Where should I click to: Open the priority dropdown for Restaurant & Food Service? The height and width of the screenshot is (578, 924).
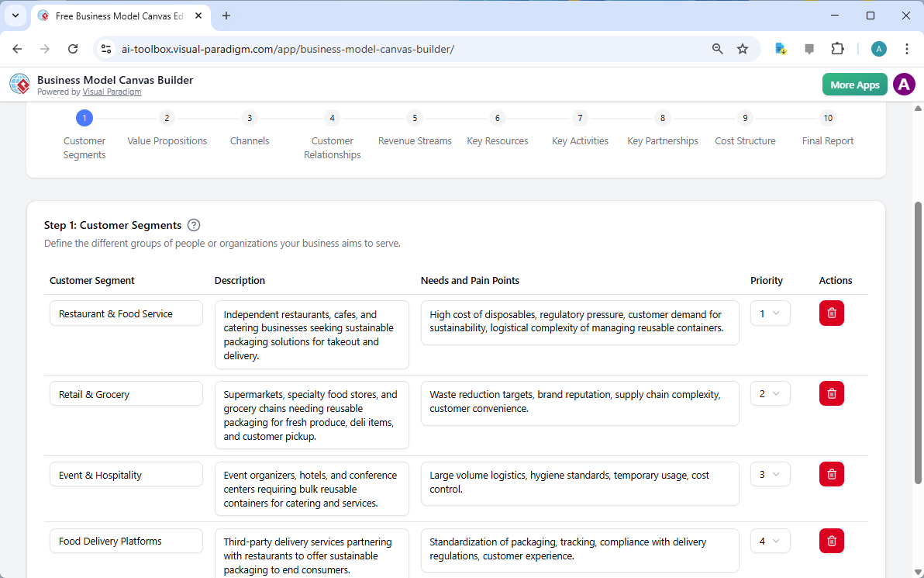770,313
